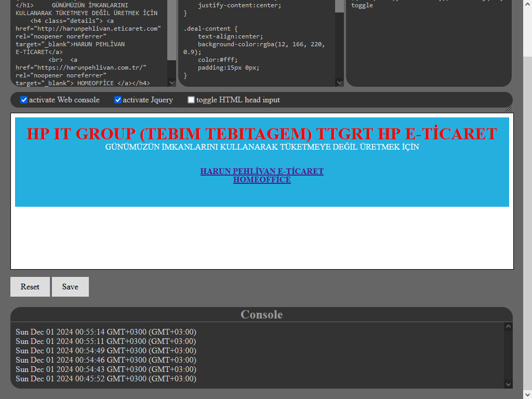
Task: Save the current code with Save
Action: [70, 287]
